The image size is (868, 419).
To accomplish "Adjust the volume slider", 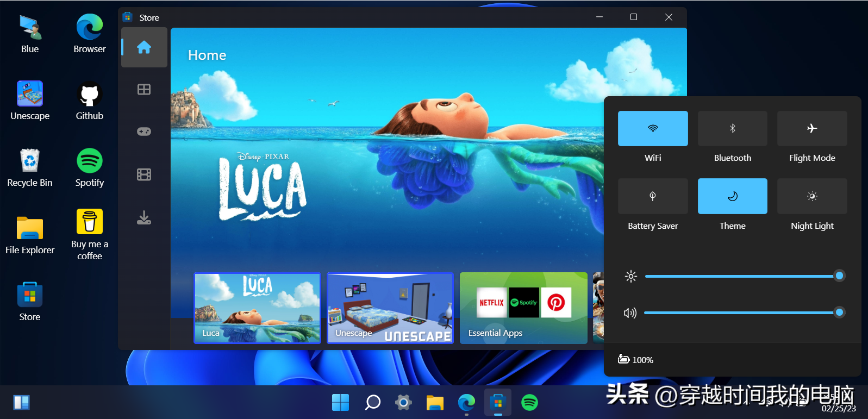I will click(x=745, y=312).
